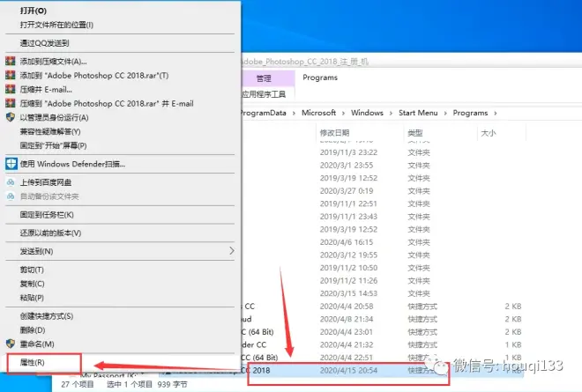Select the shortcut row dated 2020/4/4 21:32
The image size is (582, 392).
[x=383, y=344]
